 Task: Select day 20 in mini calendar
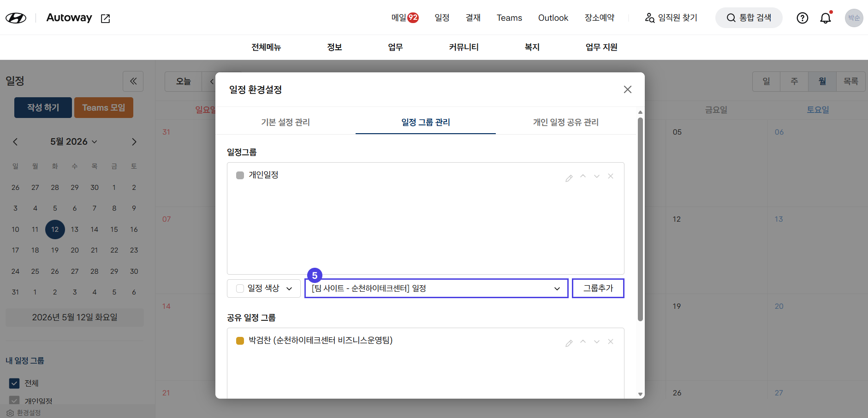point(75,250)
